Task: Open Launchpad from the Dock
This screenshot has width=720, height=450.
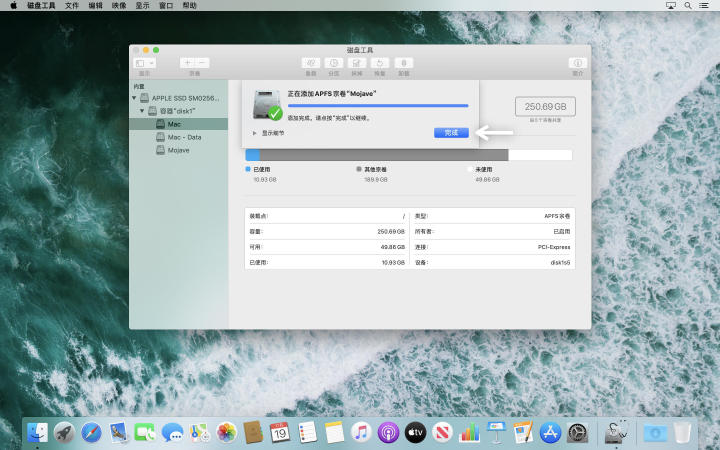Action: tap(64, 433)
